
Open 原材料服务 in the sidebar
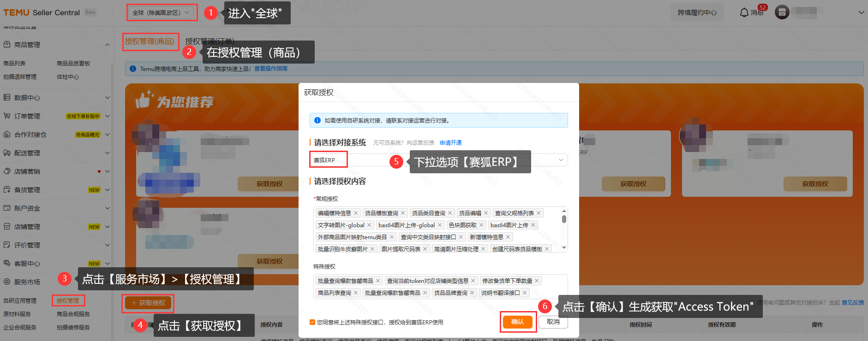pyautogui.click(x=17, y=314)
